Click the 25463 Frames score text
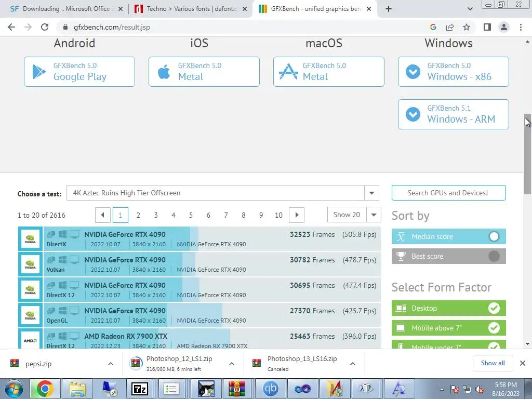Image resolution: width=532 pixels, height=399 pixels. (x=312, y=336)
